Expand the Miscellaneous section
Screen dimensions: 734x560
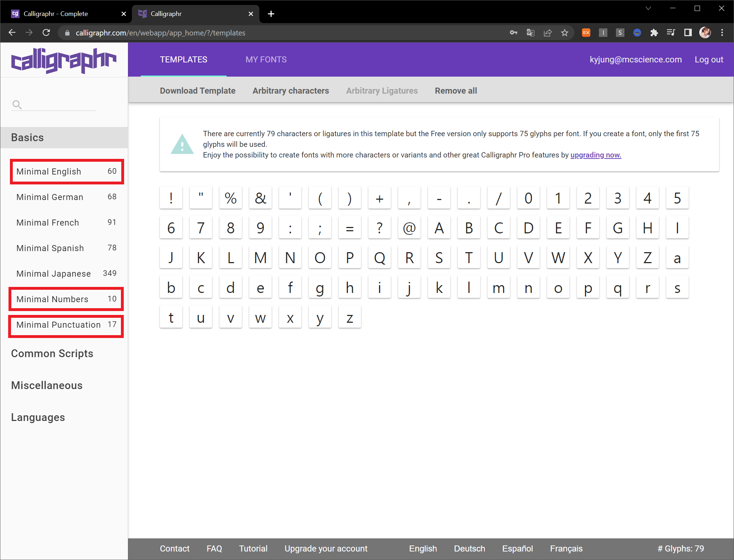[47, 386]
